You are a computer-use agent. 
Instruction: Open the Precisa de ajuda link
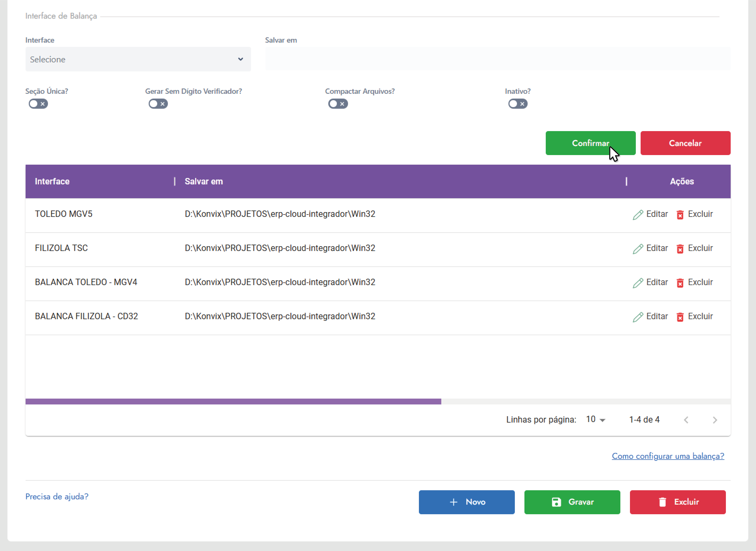(57, 497)
